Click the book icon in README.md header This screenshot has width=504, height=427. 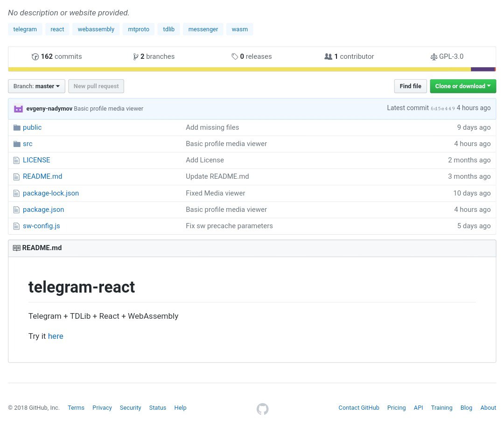point(16,248)
